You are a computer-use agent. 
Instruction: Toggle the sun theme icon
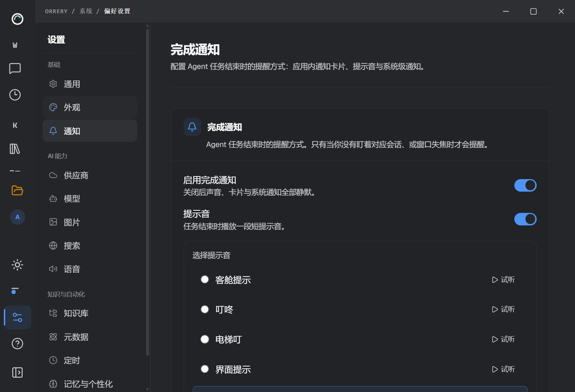pos(17,265)
